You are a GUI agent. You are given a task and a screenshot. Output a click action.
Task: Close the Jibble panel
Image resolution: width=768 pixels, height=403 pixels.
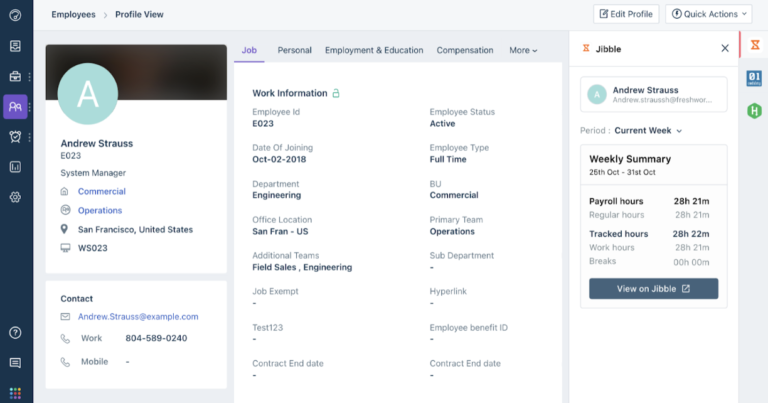pos(725,48)
